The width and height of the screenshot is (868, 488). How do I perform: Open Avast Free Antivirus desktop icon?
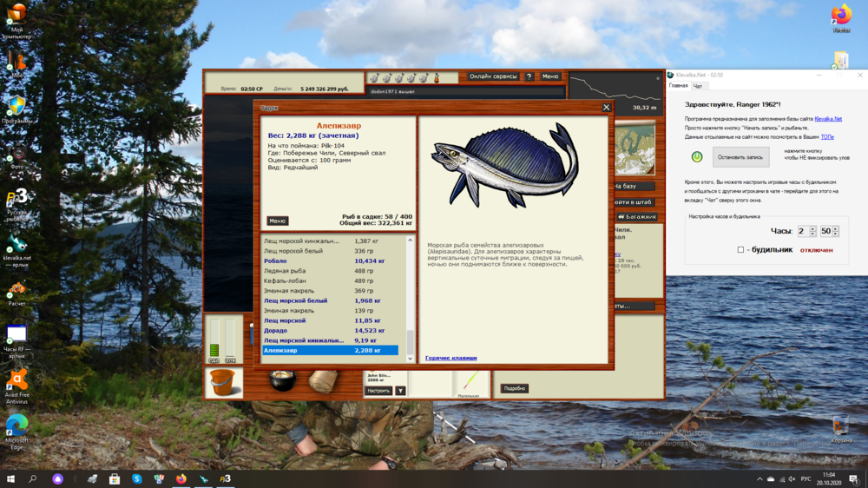click(x=16, y=386)
